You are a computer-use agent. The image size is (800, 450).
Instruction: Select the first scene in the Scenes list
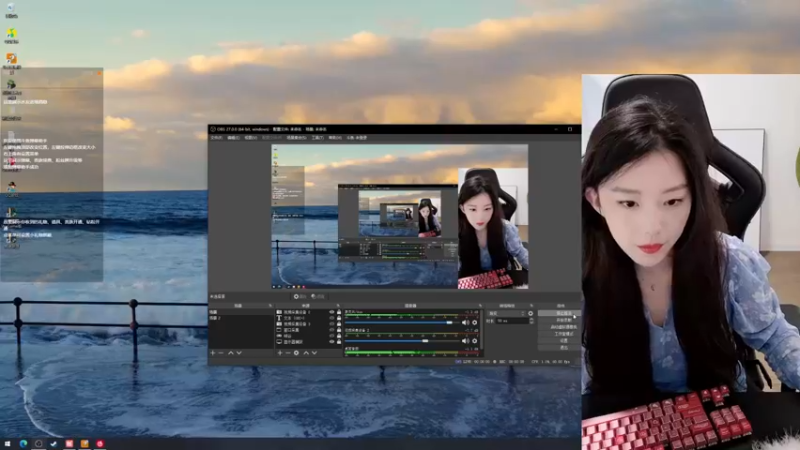241,312
